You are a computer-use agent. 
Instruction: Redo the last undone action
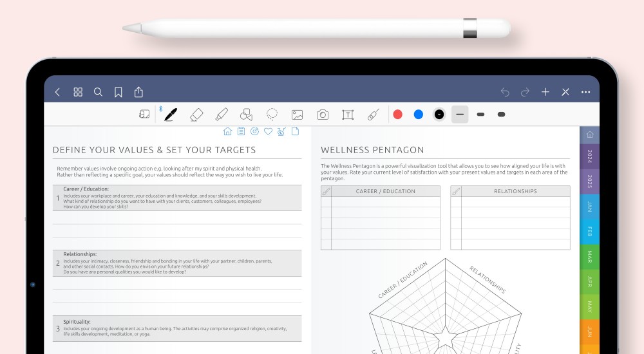click(526, 92)
